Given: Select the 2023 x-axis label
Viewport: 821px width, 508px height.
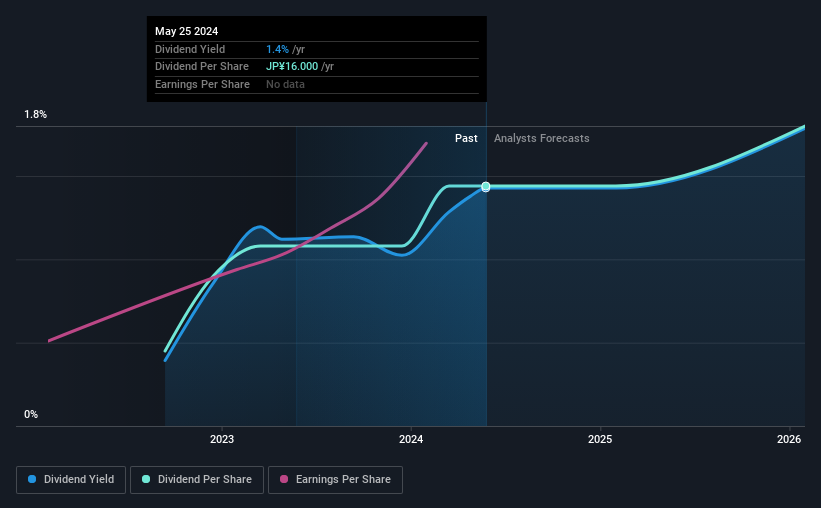Looking at the screenshot, I should click(x=222, y=439).
